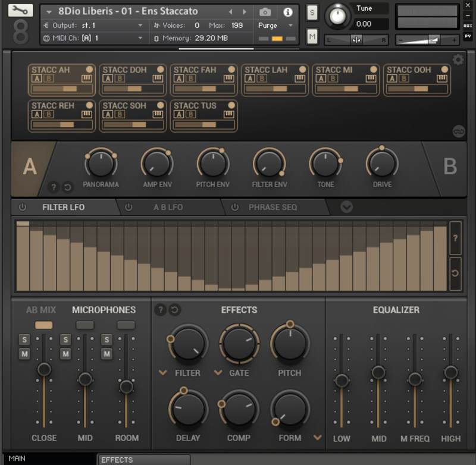This screenshot has height=465, width=476.
Task: Click the previous preset arrow
Action: click(x=230, y=12)
